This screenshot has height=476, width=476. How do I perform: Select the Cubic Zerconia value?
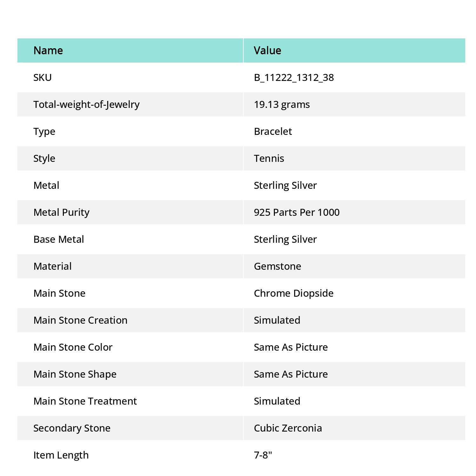click(288, 428)
